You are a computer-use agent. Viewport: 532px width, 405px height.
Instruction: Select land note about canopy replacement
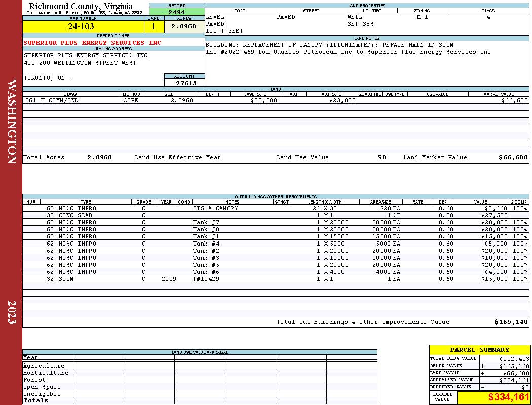point(329,45)
